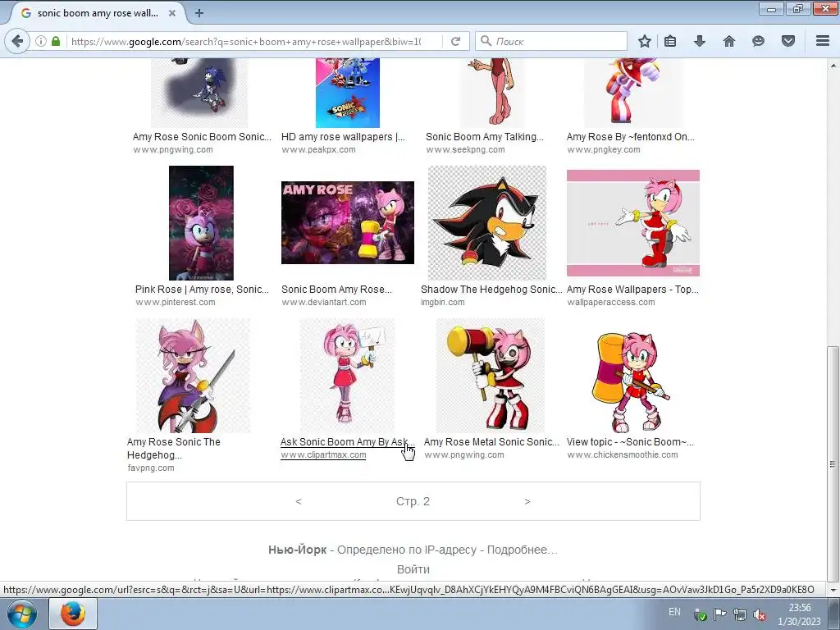
Task: Click the network tray icon
Action: point(740,614)
